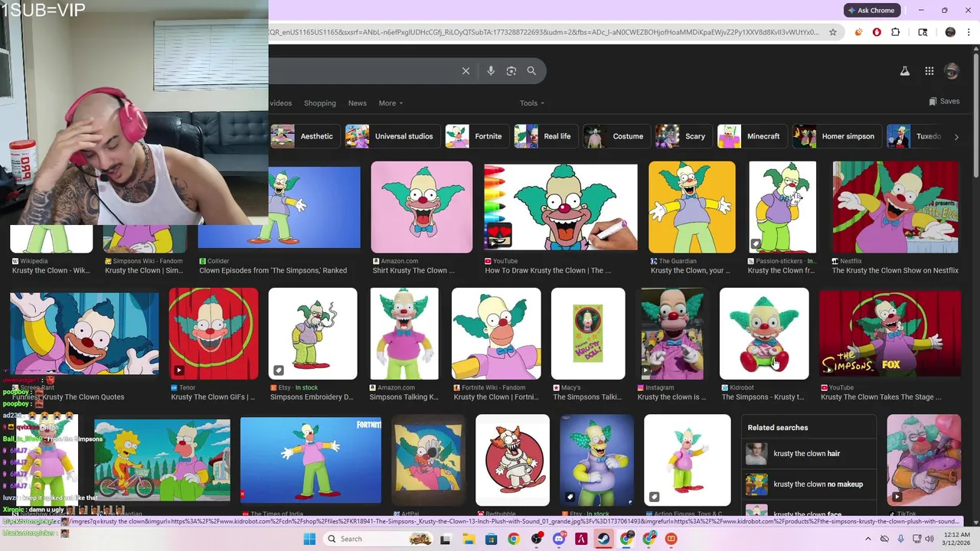Open Google Lens image search icon

coord(511,70)
